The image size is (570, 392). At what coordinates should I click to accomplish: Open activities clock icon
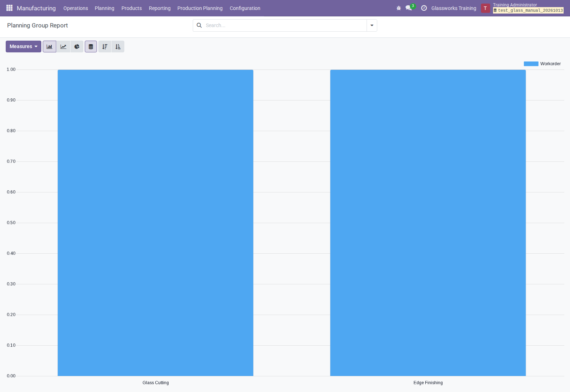coord(424,8)
